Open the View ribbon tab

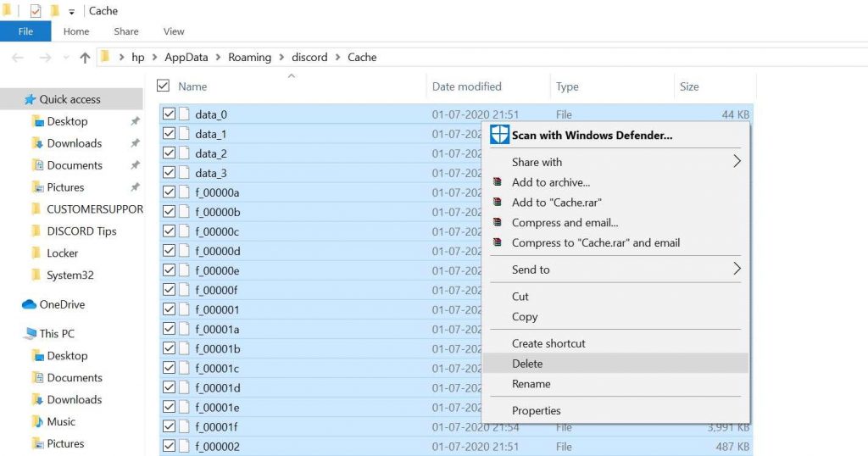(x=174, y=31)
